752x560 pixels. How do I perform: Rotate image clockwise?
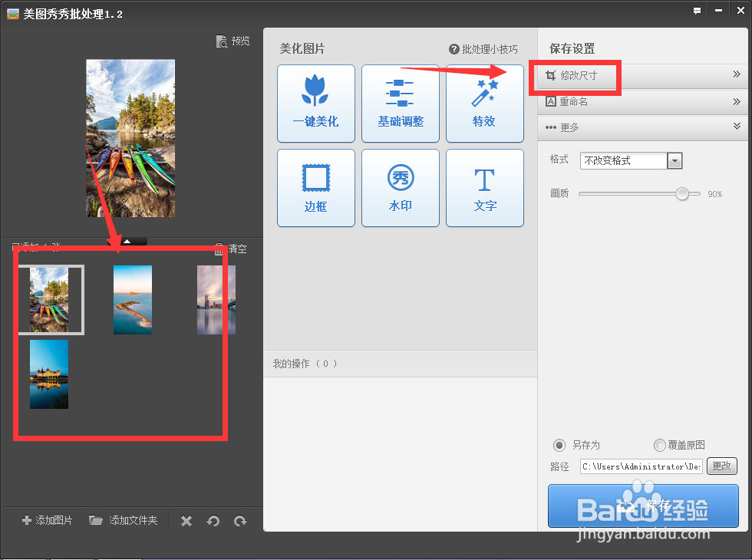coord(240,521)
